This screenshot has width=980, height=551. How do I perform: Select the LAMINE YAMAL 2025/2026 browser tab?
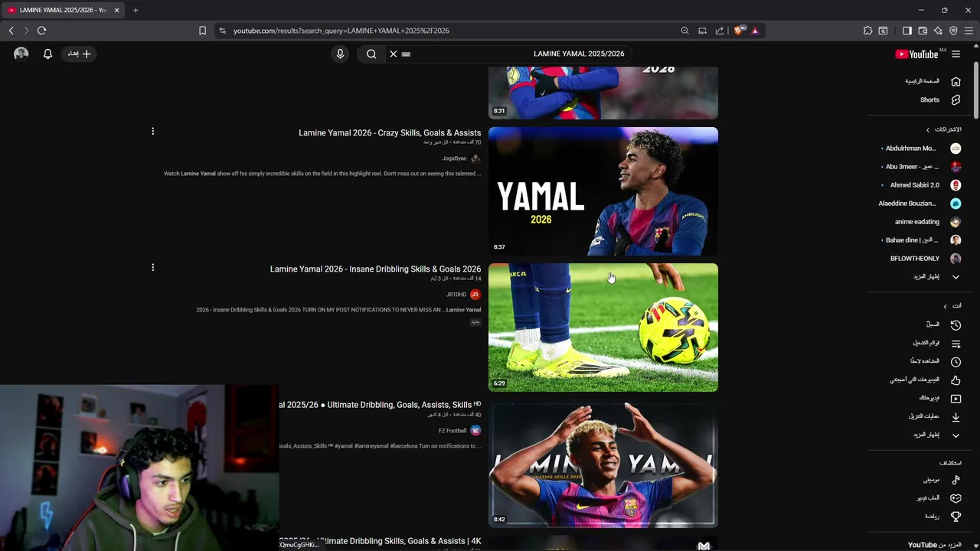tap(63, 10)
